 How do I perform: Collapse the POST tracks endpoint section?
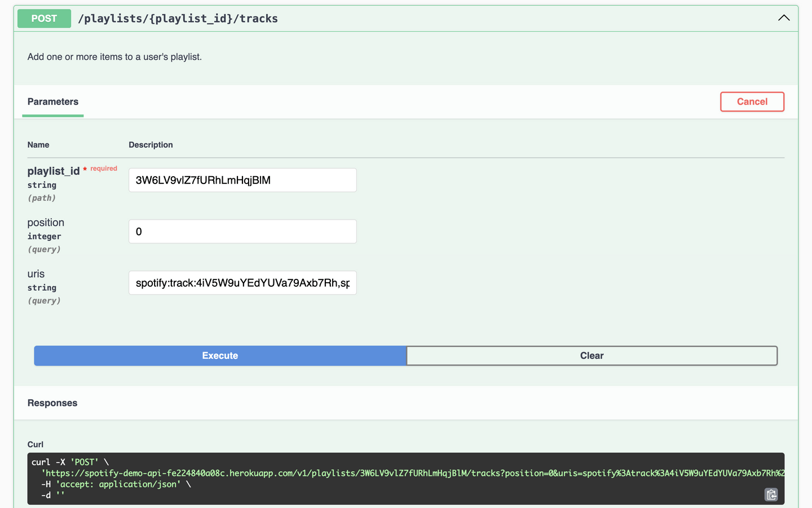tap(783, 18)
